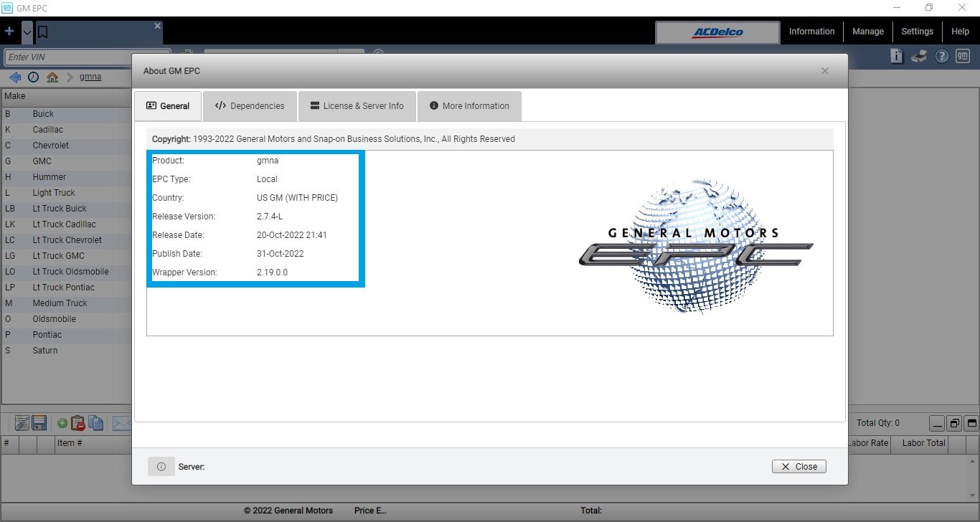This screenshot has width=980, height=522.
Task: Go back with blue arrow icon
Action: tap(15, 77)
